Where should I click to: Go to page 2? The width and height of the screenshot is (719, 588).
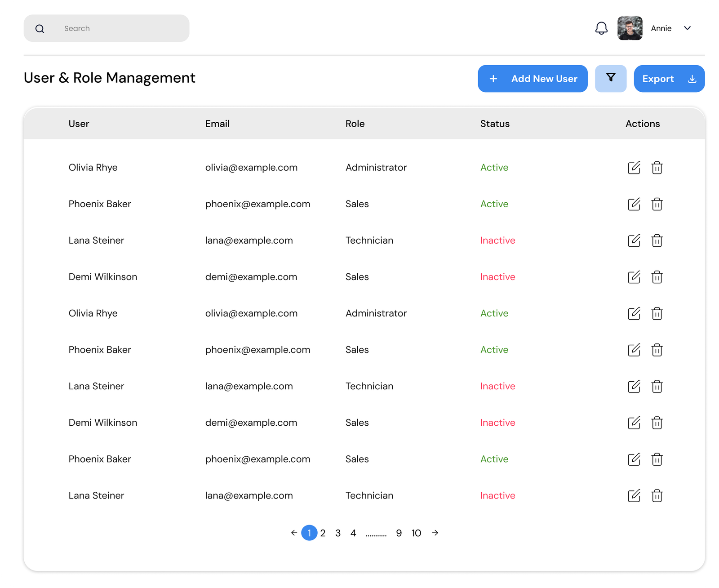[323, 533]
